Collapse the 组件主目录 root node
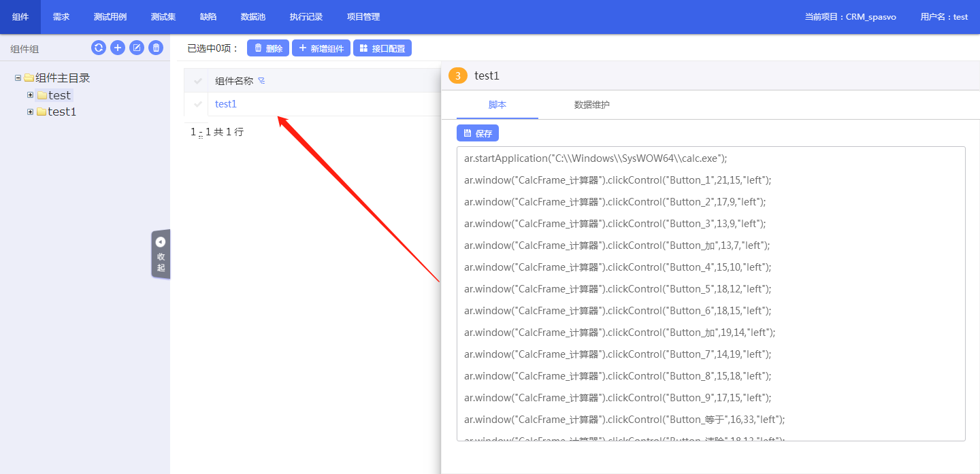Screen dimensions: 980x474 click(x=18, y=78)
